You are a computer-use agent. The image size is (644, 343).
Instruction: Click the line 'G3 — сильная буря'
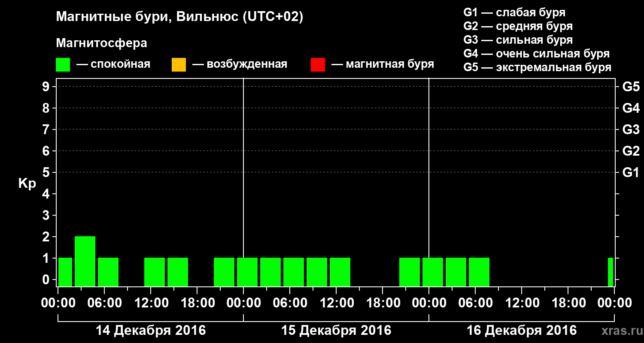[x=518, y=40]
